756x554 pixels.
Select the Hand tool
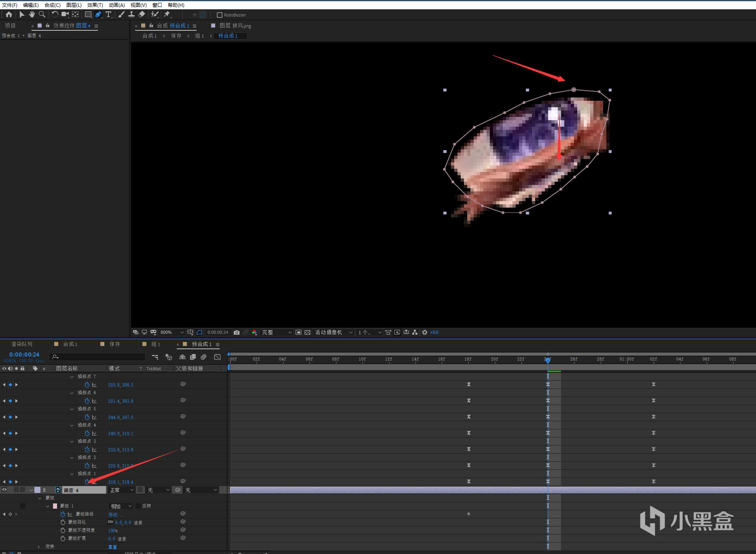(x=32, y=15)
